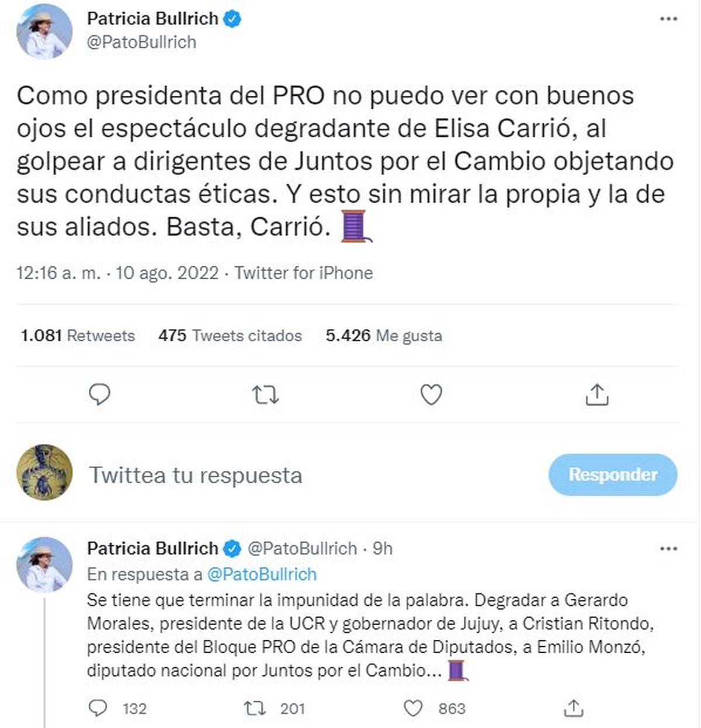Open more options on the reply tweet
Image resolution: width=701 pixels, height=728 pixels.
coord(668,549)
